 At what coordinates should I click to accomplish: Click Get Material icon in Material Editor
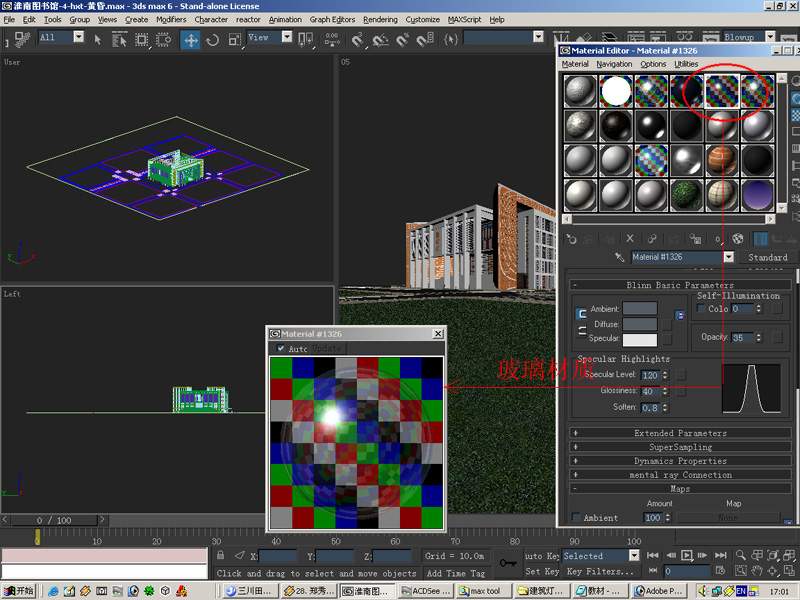571,239
